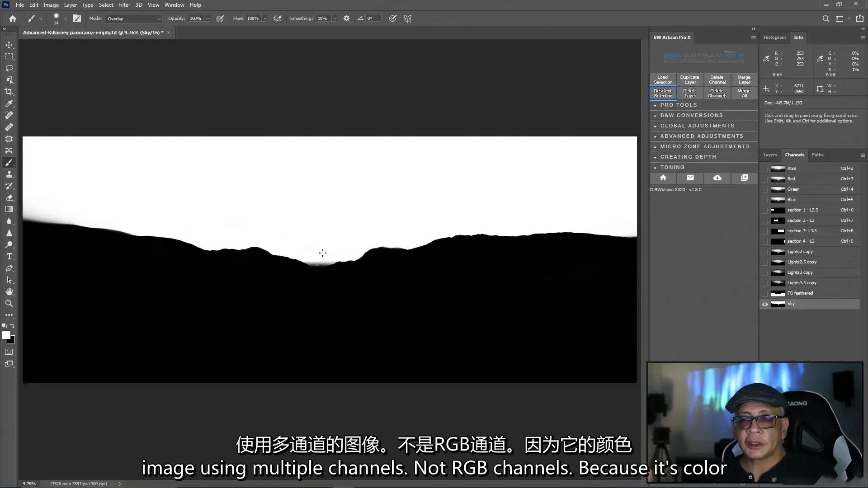868x488 pixels.
Task: Click the zoom percentage field in status bar
Action: pos(29,483)
